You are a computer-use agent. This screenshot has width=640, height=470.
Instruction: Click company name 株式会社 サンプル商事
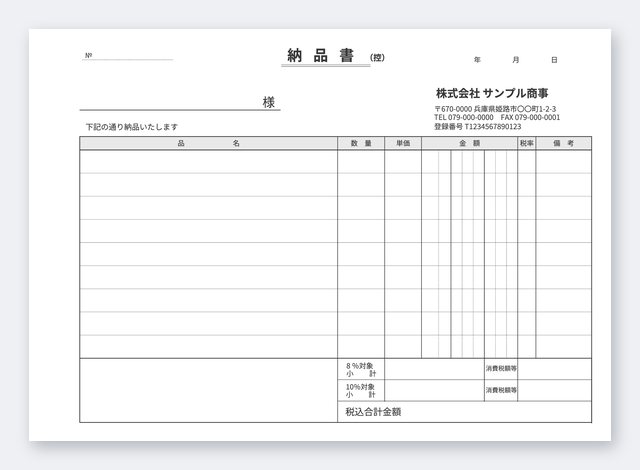492,93
